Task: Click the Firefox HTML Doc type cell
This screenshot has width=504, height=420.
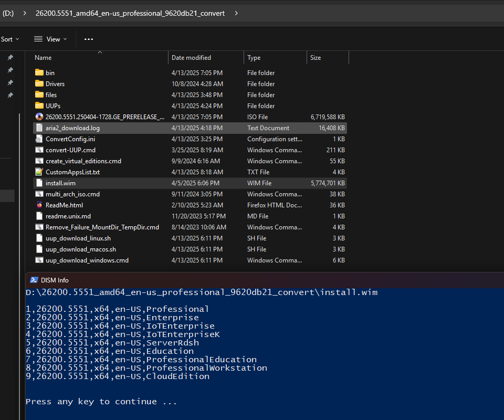Action: tap(275, 205)
